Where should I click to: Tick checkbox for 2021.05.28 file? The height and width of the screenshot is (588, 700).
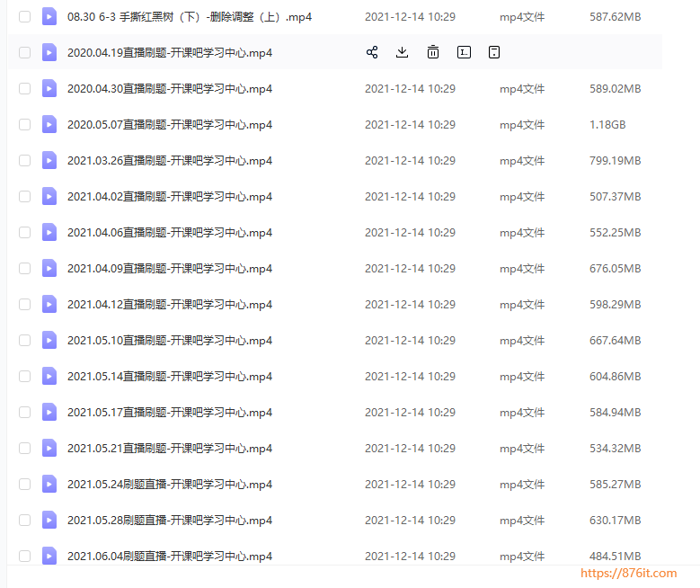pos(24,520)
